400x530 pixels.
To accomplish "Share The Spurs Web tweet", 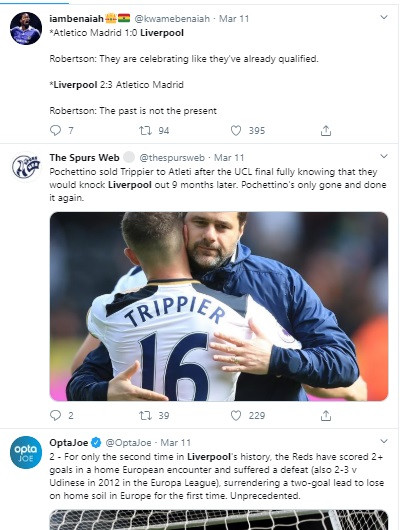I will click(326, 415).
